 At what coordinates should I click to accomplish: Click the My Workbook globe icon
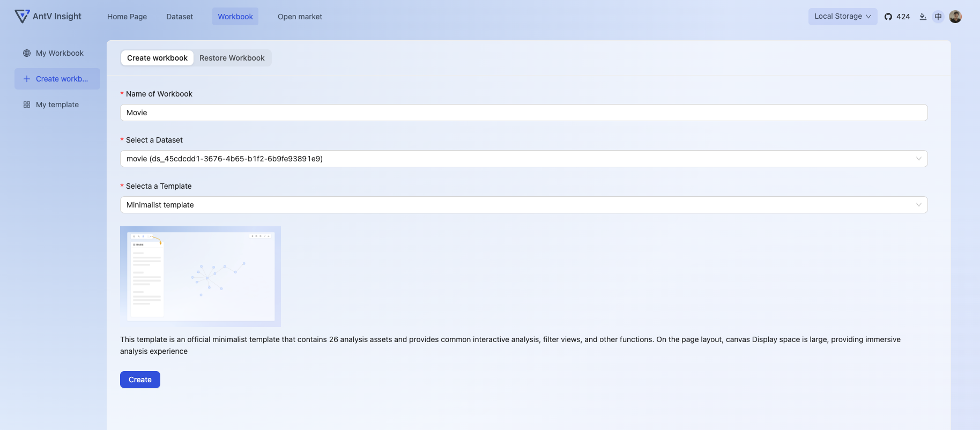coord(27,53)
